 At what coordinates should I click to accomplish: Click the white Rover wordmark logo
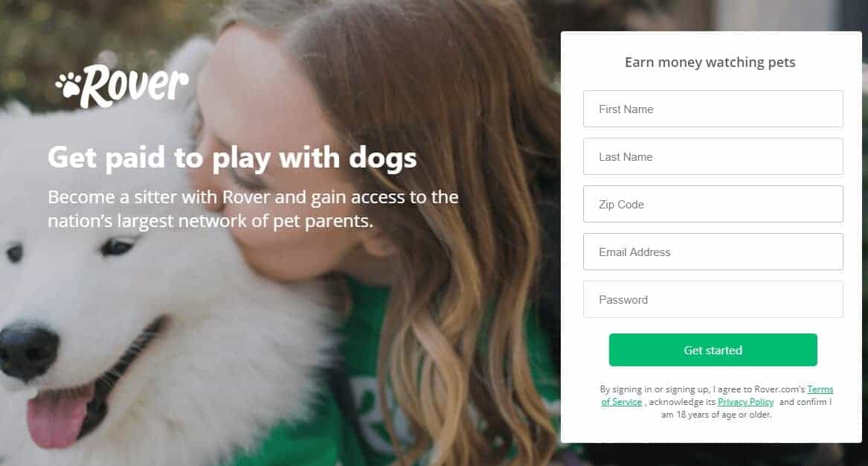(x=135, y=86)
